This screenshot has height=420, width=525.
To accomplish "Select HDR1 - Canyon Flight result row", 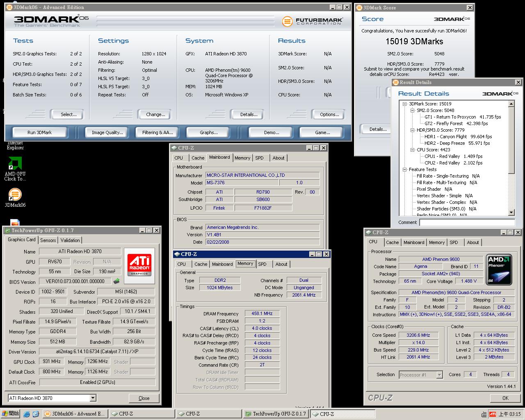I will (x=458, y=137).
